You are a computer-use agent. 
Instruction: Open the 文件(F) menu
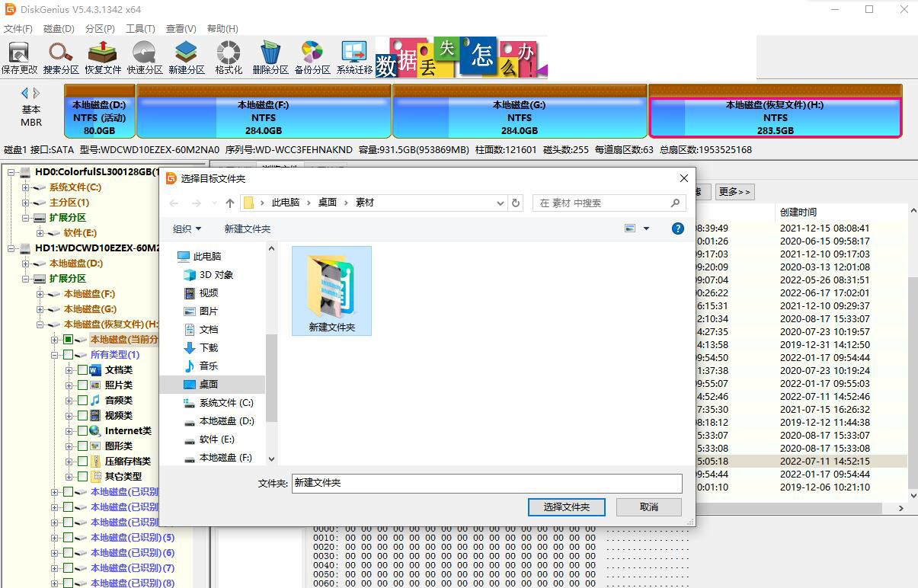click(18, 28)
